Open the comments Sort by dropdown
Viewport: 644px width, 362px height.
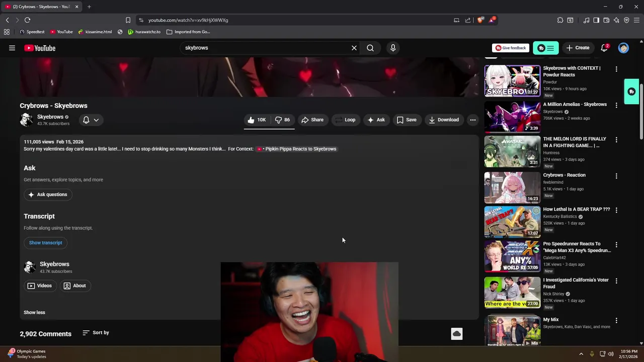(96, 332)
